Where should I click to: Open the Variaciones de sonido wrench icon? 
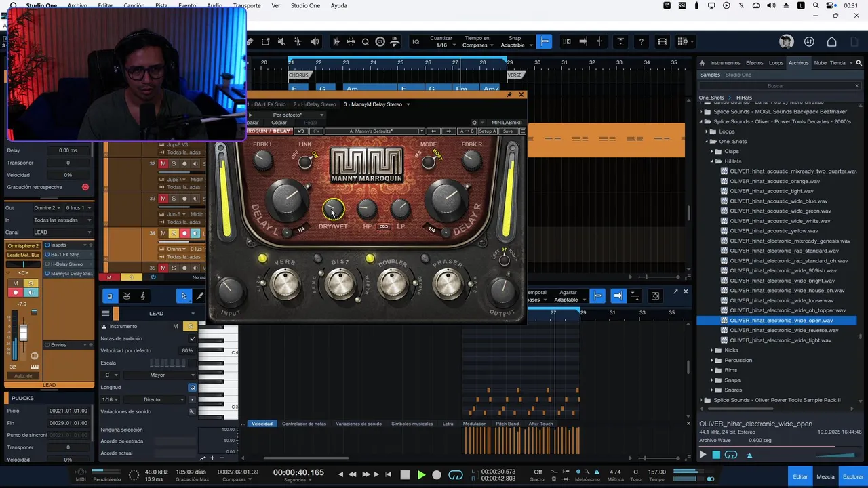coord(192,411)
